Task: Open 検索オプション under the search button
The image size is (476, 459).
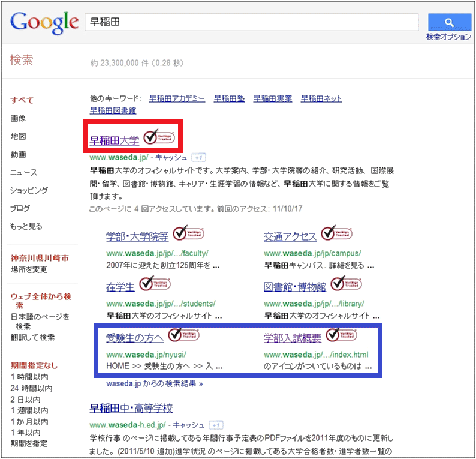Action: pos(448,37)
